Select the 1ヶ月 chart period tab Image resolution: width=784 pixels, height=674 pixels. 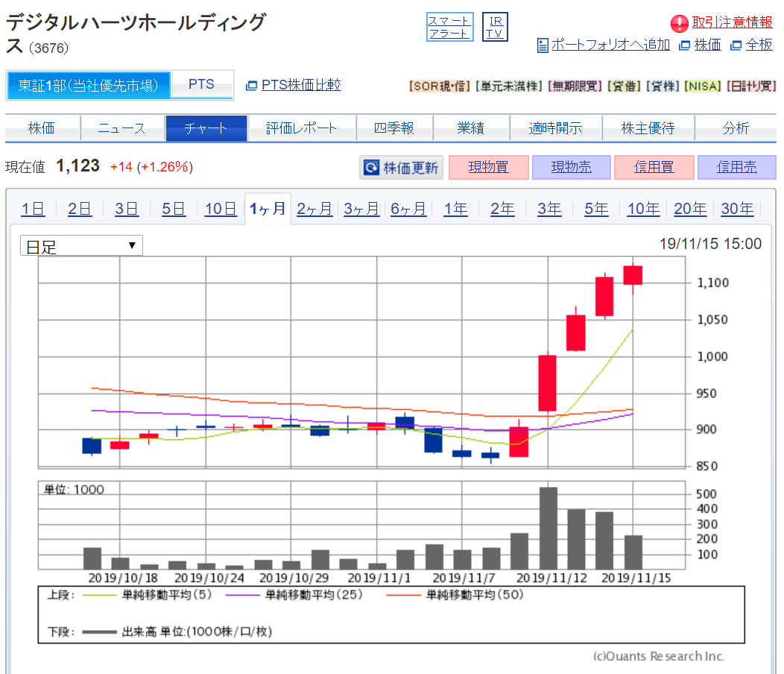pos(268,209)
